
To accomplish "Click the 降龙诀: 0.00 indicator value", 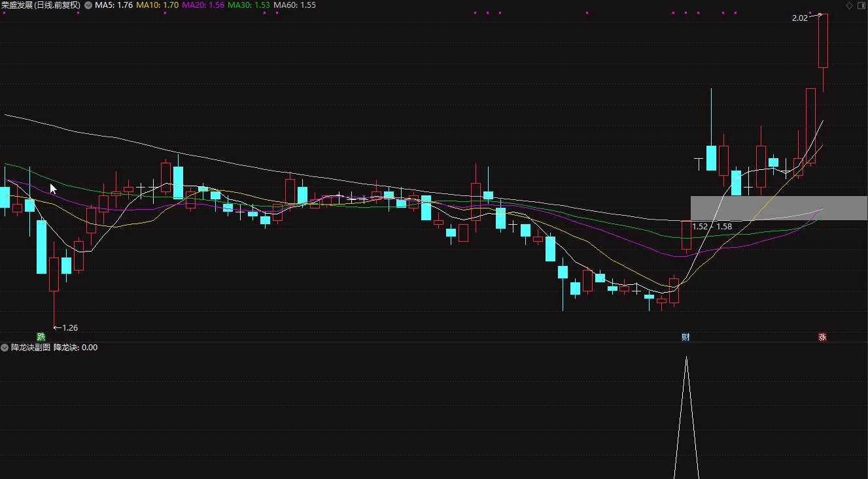I will (x=75, y=348).
